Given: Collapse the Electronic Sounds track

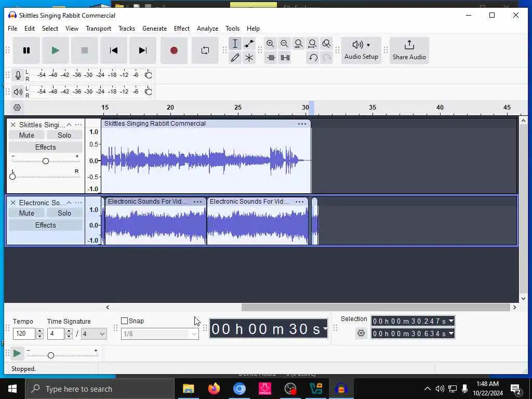Looking at the screenshot, I should pyautogui.click(x=69, y=203).
